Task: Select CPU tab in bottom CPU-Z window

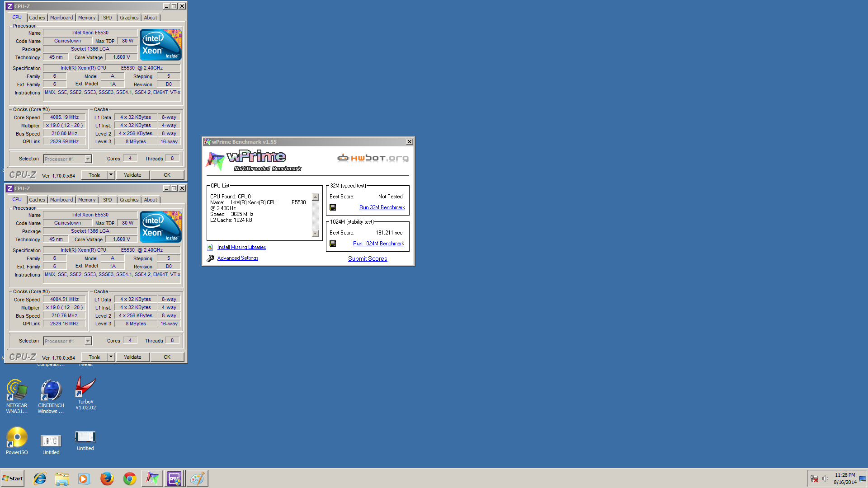Action: point(17,199)
